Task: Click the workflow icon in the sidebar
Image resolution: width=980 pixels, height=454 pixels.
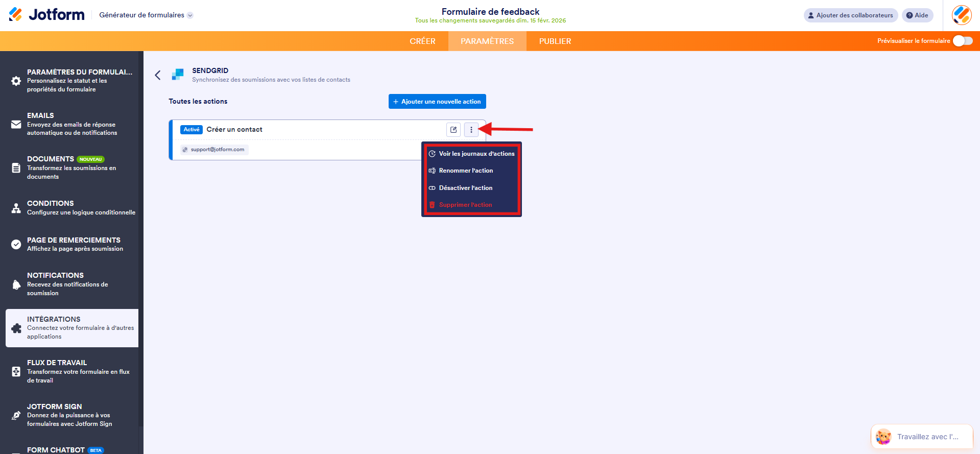Action: 16,372
